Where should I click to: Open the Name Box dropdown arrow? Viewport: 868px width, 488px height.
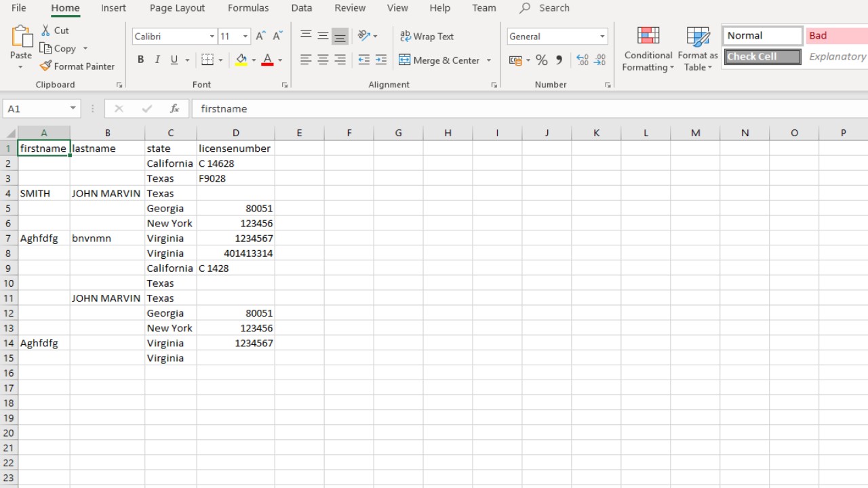(73, 108)
